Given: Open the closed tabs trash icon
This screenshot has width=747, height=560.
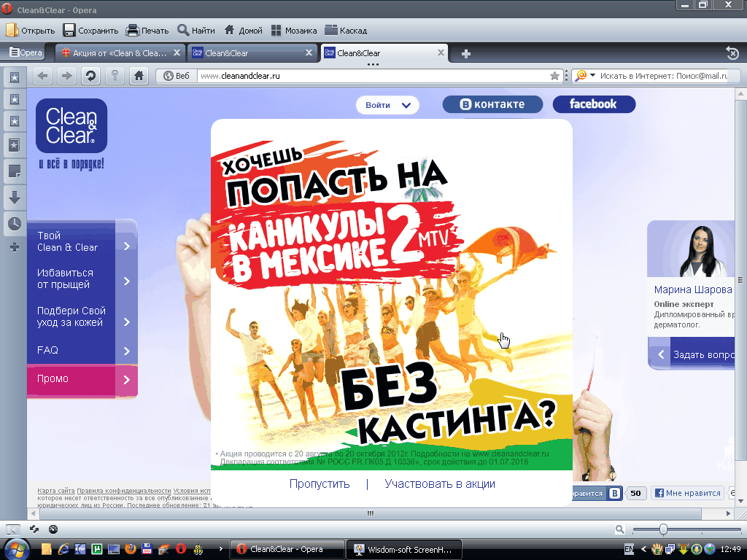Looking at the screenshot, I should coord(732,52).
